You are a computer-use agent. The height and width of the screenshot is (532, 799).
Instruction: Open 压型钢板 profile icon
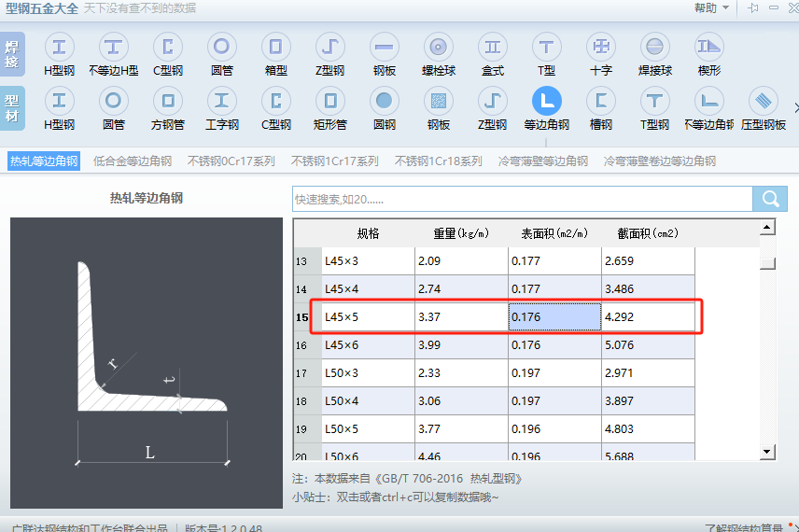point(763,101)
